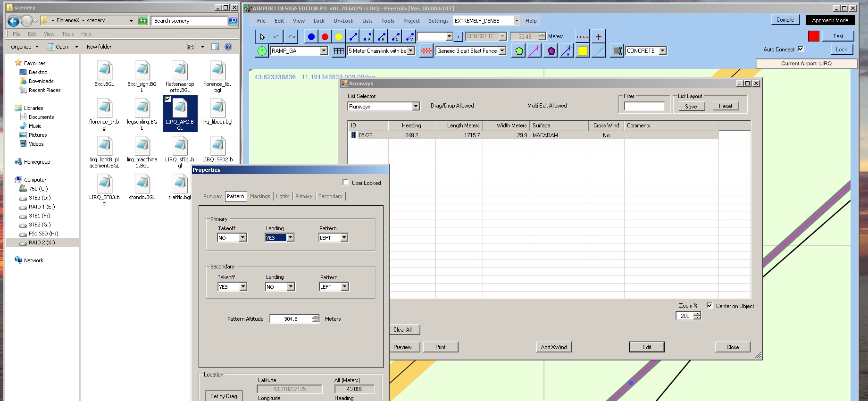Click the red plus icon in toolbar
868x401 pixels.
point(598,37)
